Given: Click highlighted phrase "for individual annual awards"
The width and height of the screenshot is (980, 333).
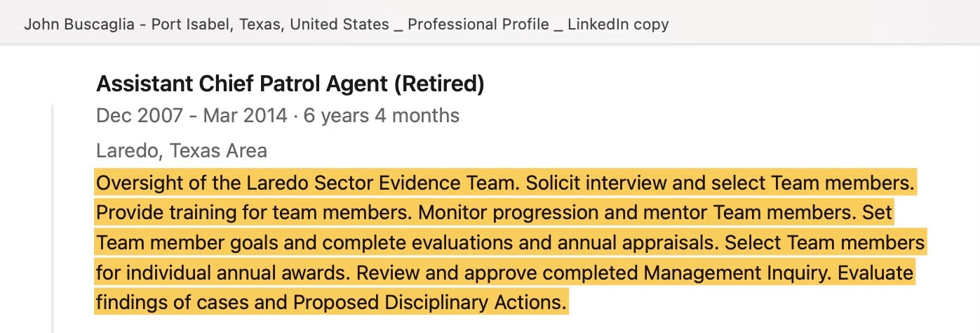Looking at the screenshot, I should tap(221, 272).
